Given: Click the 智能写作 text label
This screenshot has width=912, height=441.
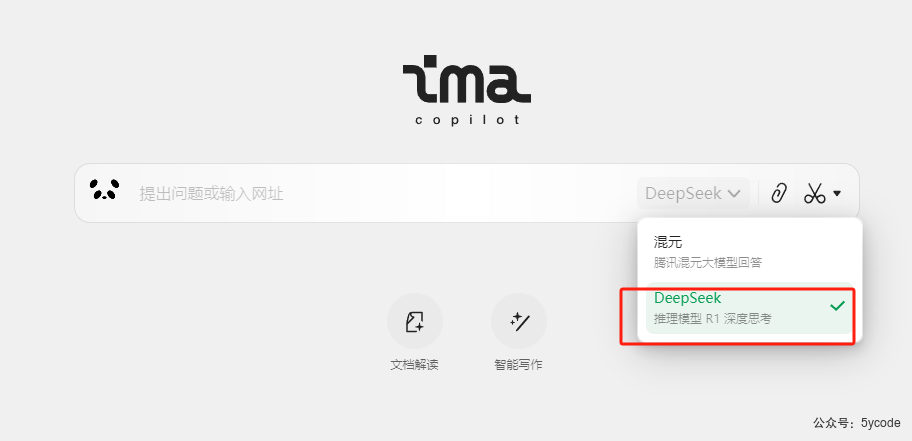Looking at the screenshot, I should (x=518, y=365).
